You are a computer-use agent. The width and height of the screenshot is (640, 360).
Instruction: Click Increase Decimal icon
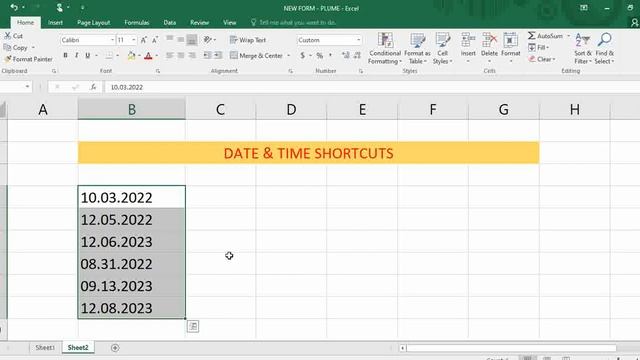[345, 56]
